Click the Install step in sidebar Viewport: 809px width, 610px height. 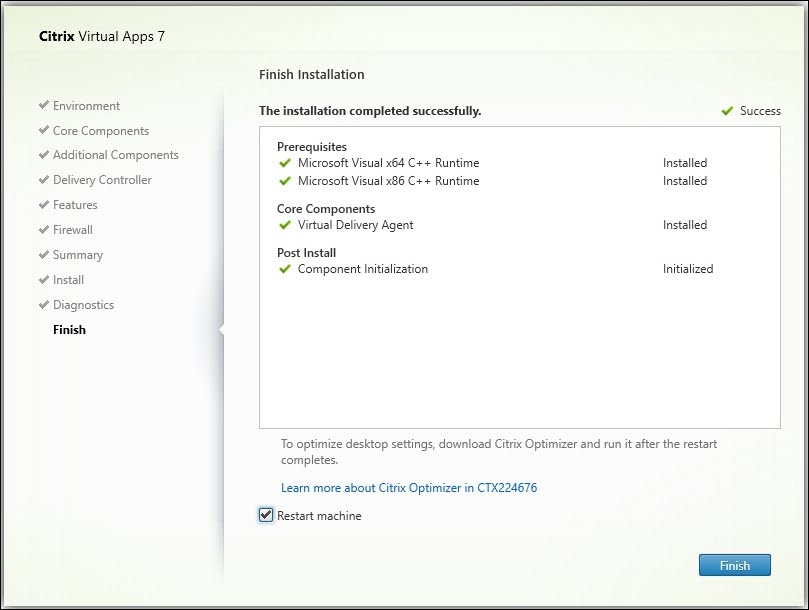tap(68, 280)
